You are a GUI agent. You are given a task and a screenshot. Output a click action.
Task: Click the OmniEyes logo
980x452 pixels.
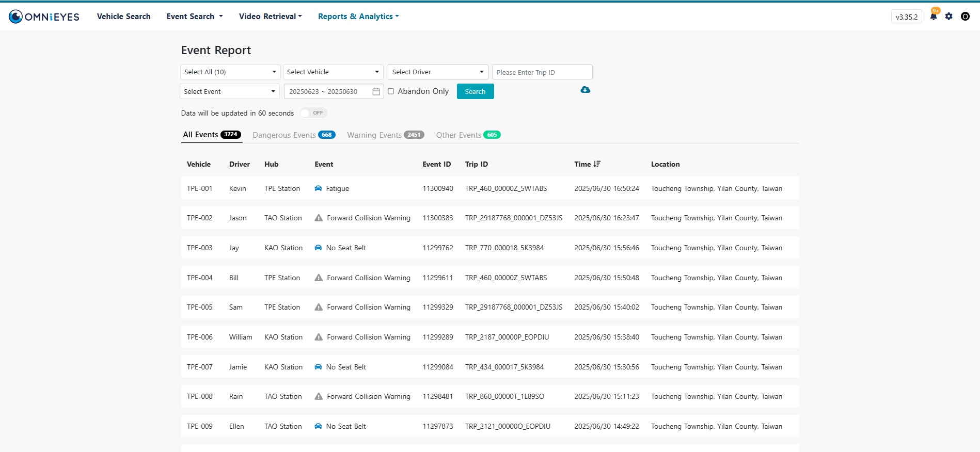click(44, 17)
